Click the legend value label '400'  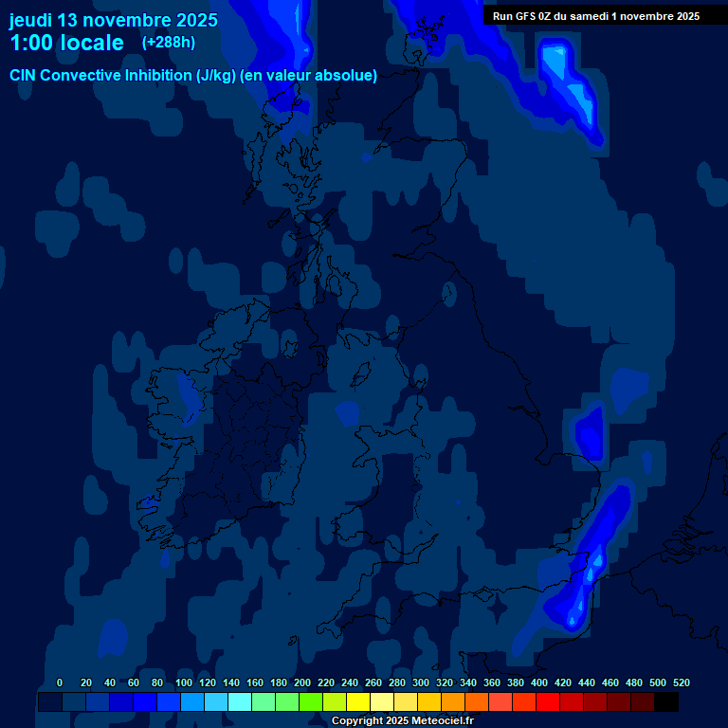point(539,682)
